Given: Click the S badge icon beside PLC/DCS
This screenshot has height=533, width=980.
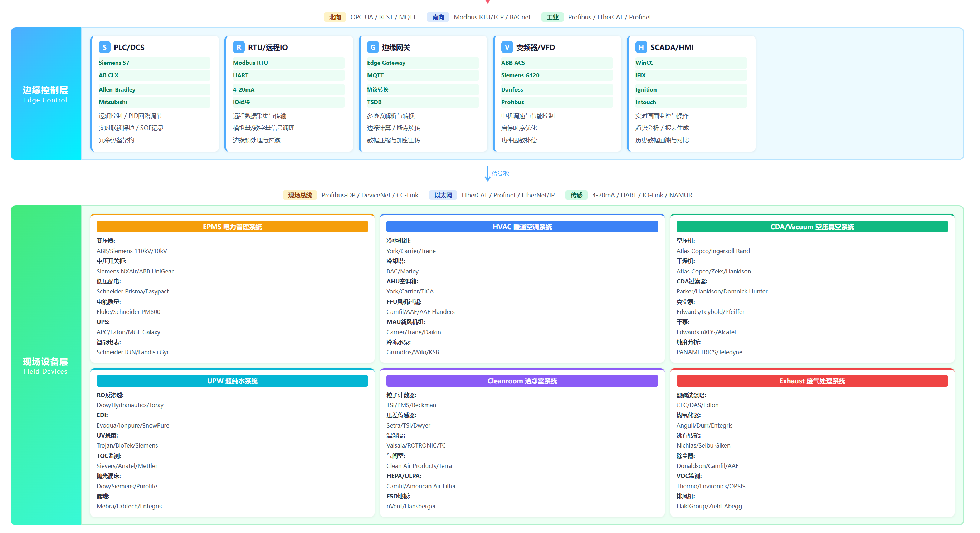Looking at the screenshot, I should [104, 47].
